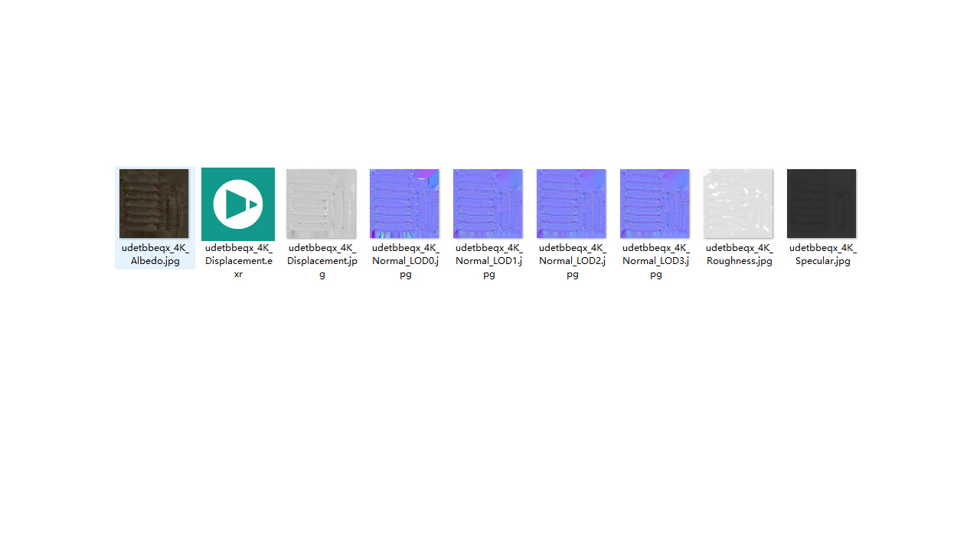Screen dimensions: 980x551
Task: Click the file name udetbbeqx_4K_Normal_LOD2.jpg
Action: tap(572, 261)
